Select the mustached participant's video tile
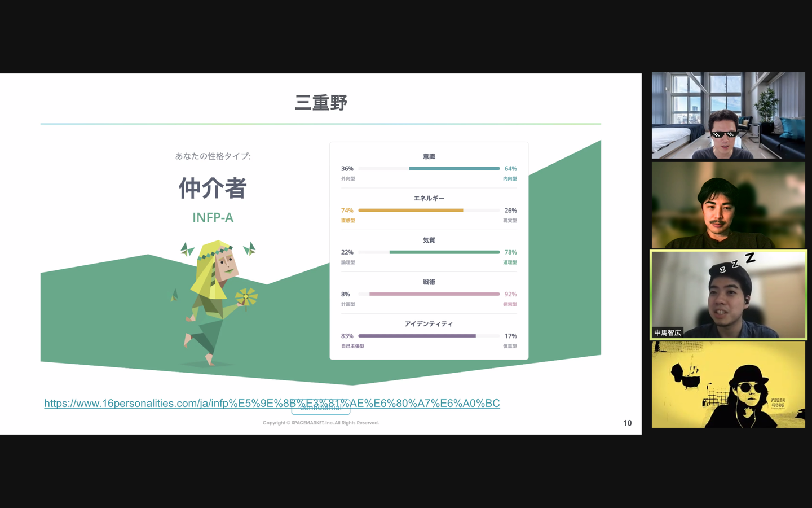This screenshot has width=812, height=508. coord(729,205)
